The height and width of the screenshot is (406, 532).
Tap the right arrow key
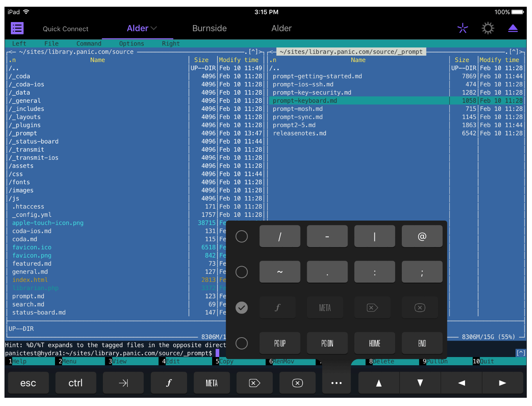(x=503, y=383)
